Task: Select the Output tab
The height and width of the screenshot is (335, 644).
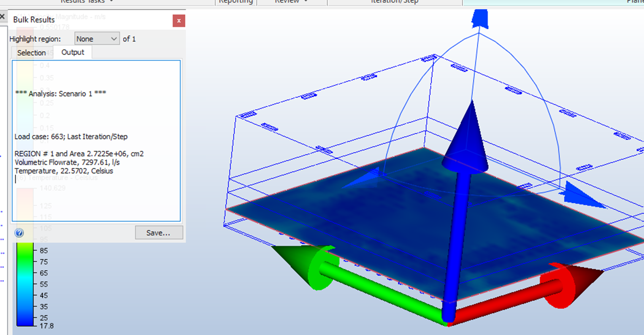Action: 73,52
